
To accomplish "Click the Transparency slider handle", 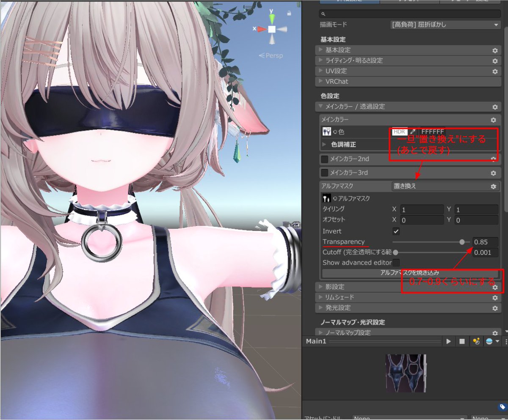I will (462, 242).
